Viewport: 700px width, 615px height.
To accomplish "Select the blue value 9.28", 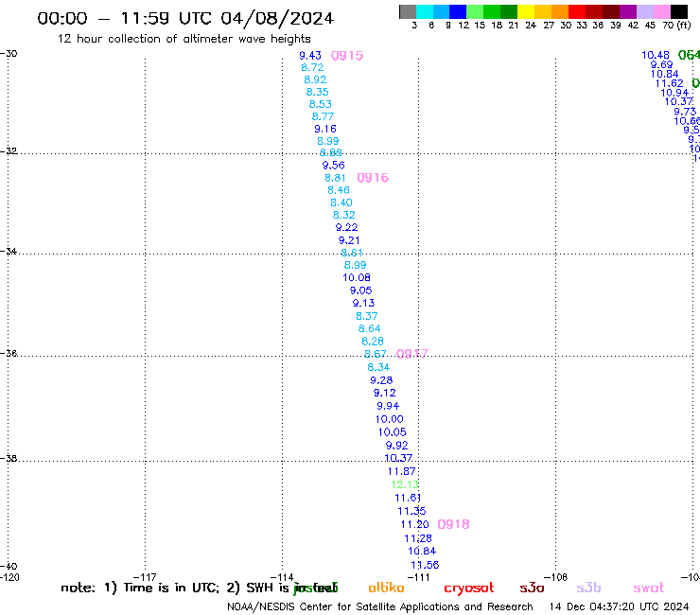I will (x=382, y=380).
